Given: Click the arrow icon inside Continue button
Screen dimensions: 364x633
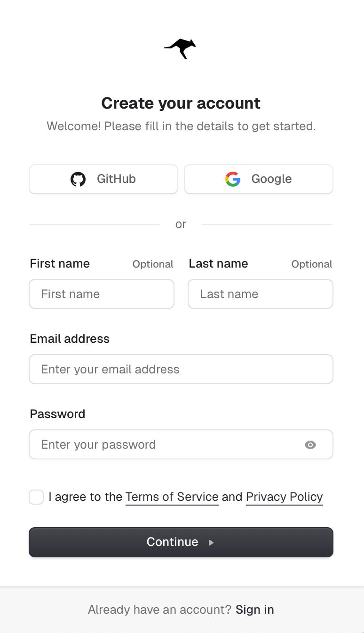Looking at the screenshot, I should coord(210,542).
